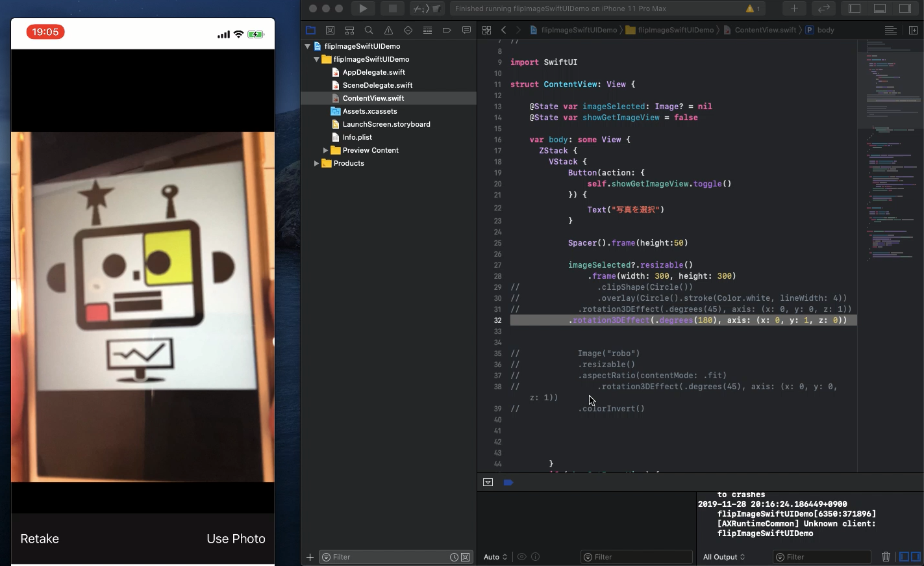Clear the console with trash icon

click(x=886, y=557)
